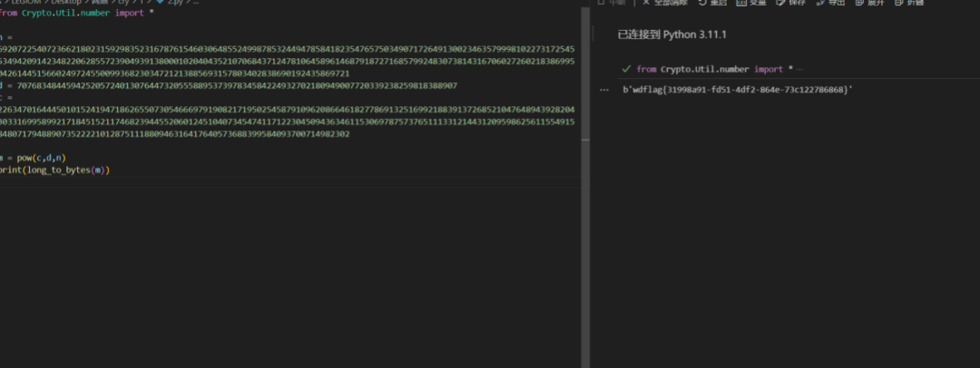Open the Variables (变量) viewer

[x=752, y=3]
